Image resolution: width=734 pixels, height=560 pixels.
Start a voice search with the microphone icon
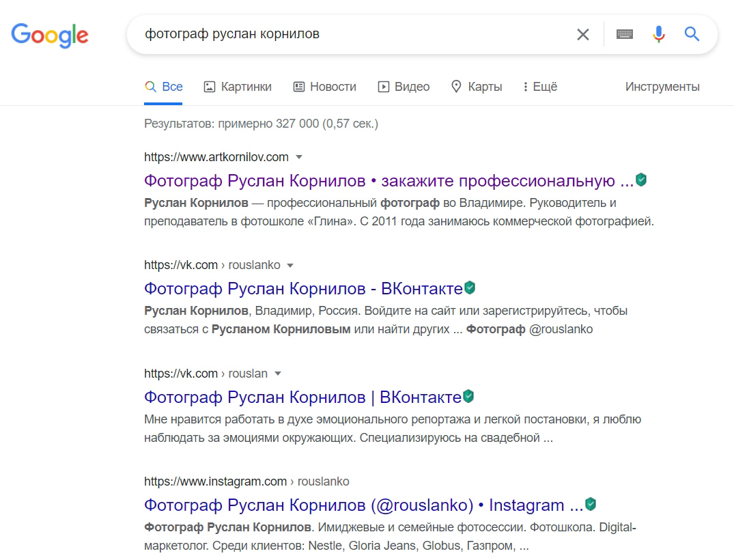(x=658, y=34)
